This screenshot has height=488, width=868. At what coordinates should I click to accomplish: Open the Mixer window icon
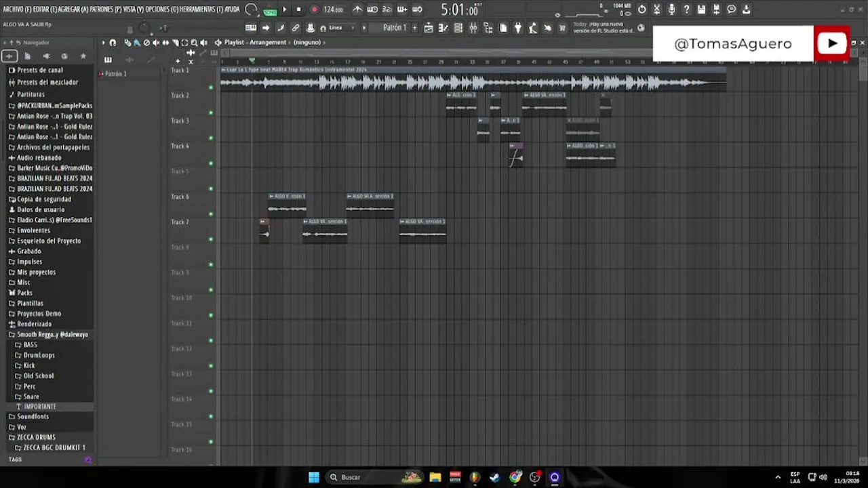tap(473, 28)
